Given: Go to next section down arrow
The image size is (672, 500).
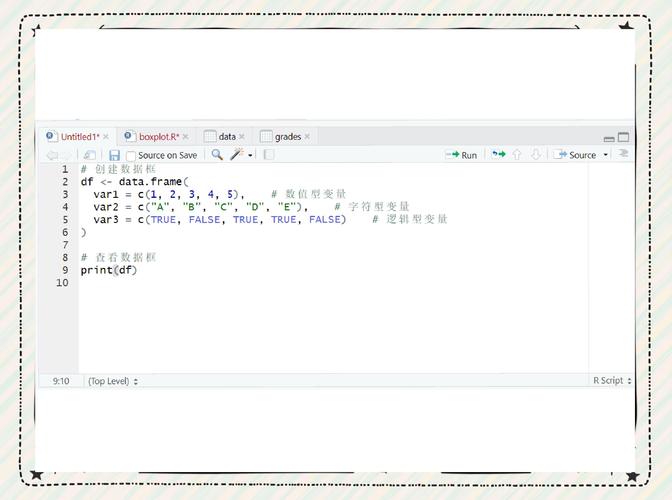Looking at the screenshot, I should 536,155.
